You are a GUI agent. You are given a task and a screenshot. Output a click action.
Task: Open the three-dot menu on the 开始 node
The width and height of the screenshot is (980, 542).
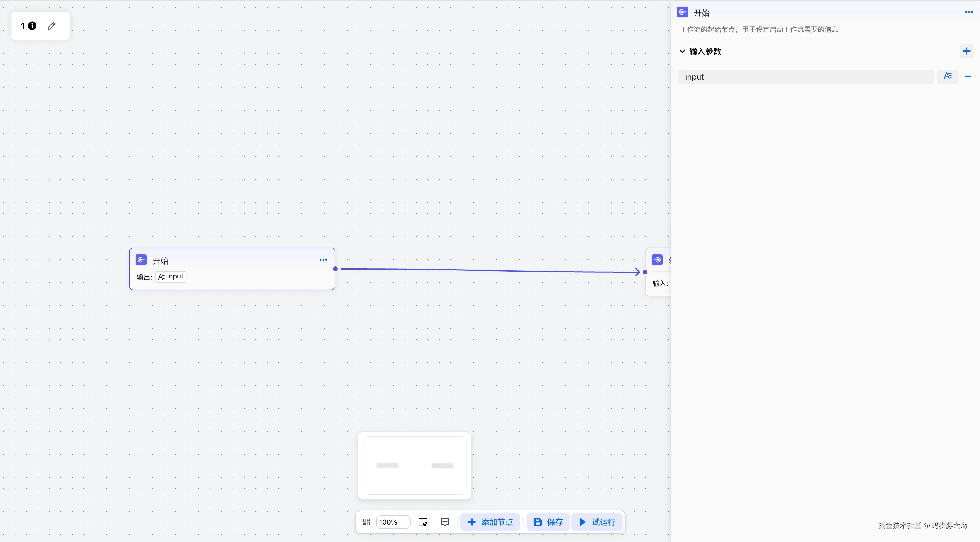[x=323, y=260]
